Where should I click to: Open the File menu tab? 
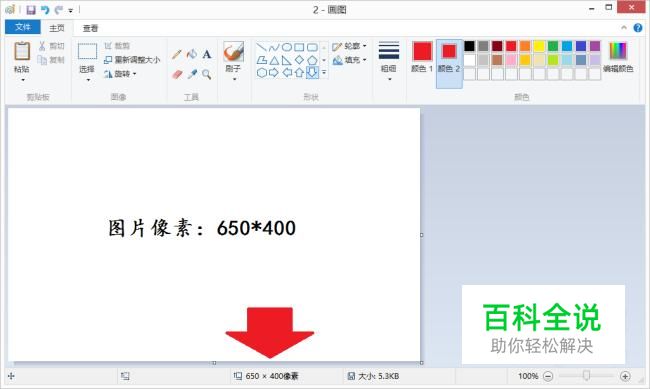(x=23, y=27)
